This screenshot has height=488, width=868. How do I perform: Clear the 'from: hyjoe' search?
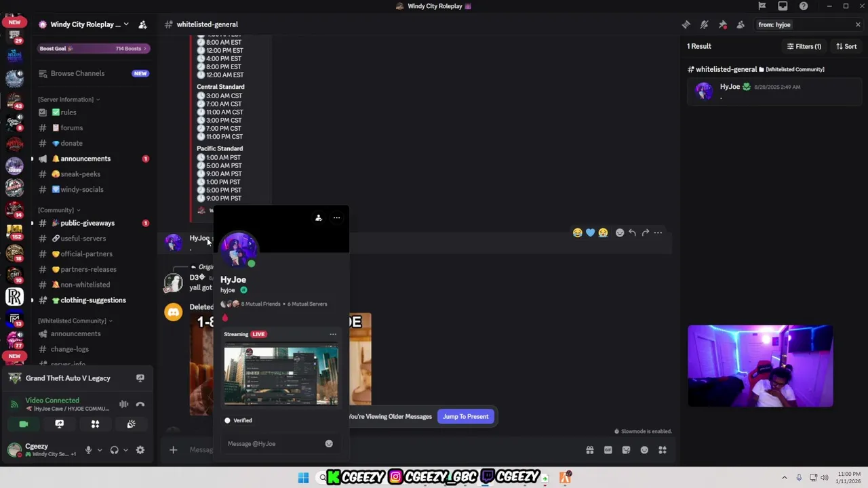[x=858, y=24]
